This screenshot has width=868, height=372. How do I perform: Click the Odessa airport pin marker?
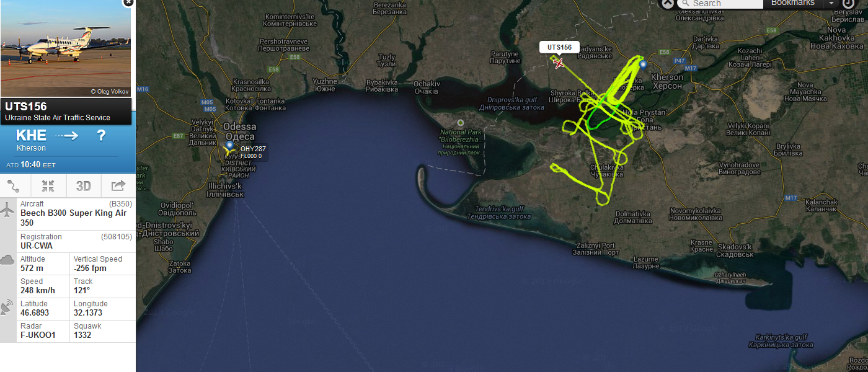coord(229,146)
